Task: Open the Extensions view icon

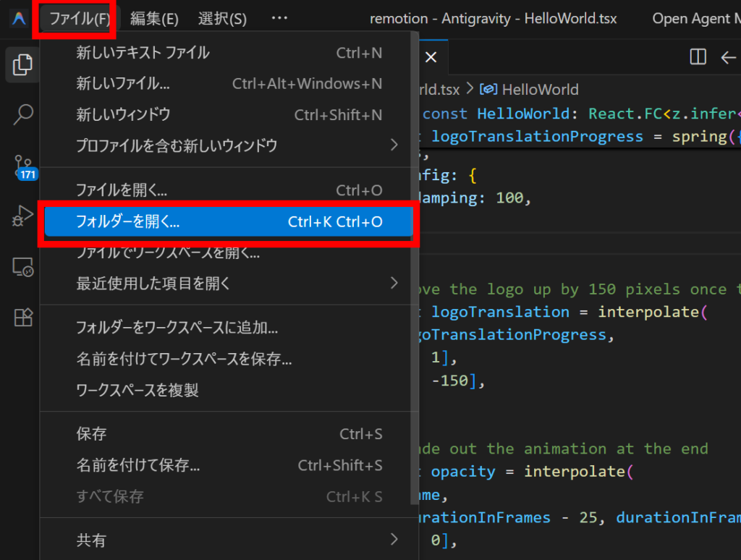Action: click(23, 317)
